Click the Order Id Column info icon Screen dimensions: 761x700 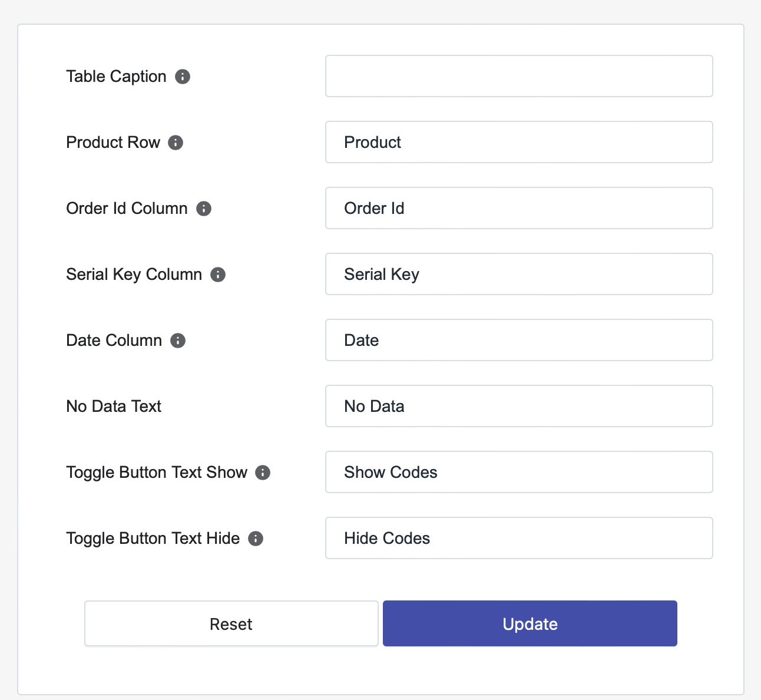204,209
